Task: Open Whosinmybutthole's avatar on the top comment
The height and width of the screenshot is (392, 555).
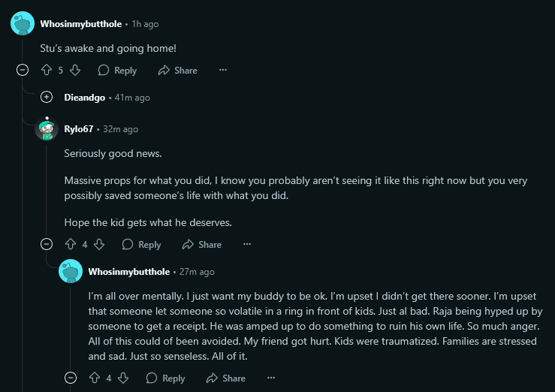Action: (23, 24)
